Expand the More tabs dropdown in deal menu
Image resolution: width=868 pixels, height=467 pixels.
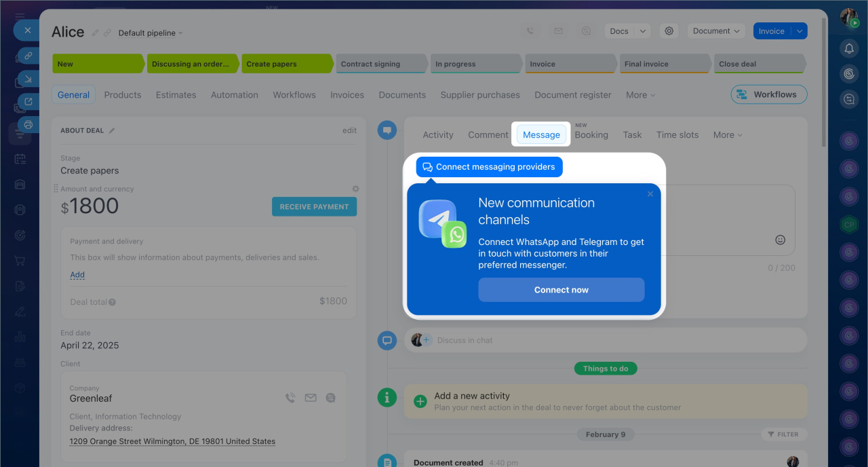(x=640, y=95)
